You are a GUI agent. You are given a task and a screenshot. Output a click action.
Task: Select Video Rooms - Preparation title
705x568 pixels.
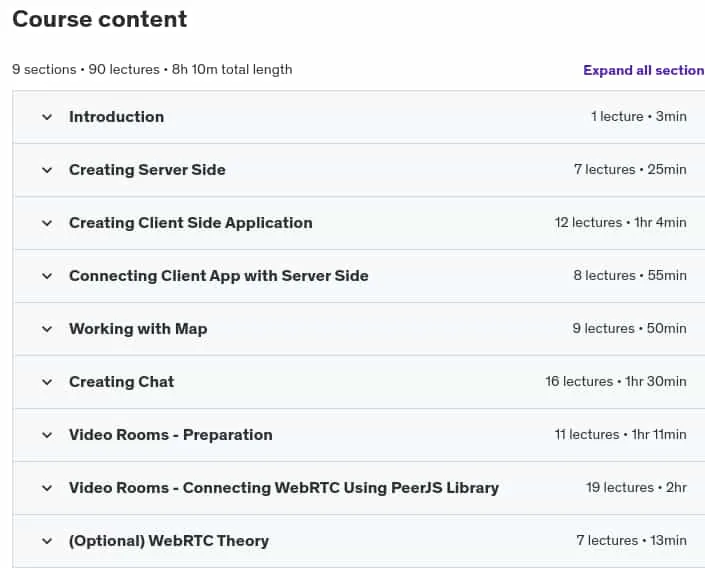170,435
